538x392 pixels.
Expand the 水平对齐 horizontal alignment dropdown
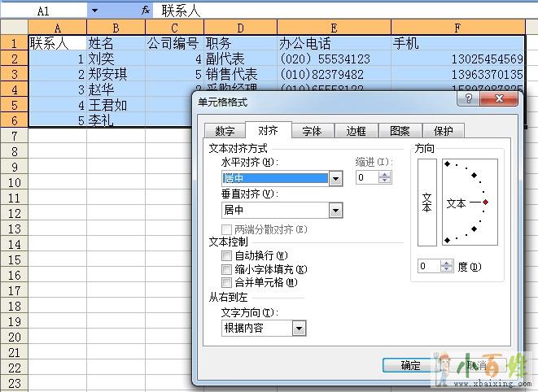[335, 178]
